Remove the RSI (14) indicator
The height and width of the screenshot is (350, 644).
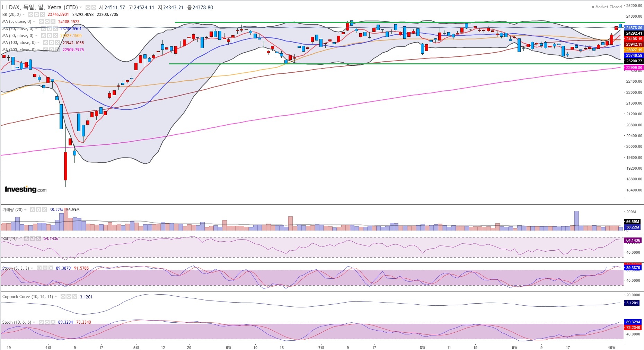(38, 239)
